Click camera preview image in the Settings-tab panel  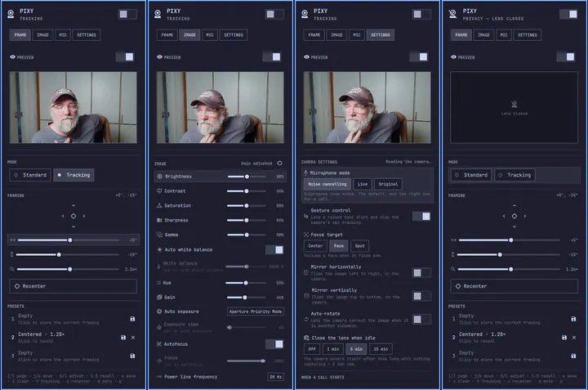pos(367,107)
